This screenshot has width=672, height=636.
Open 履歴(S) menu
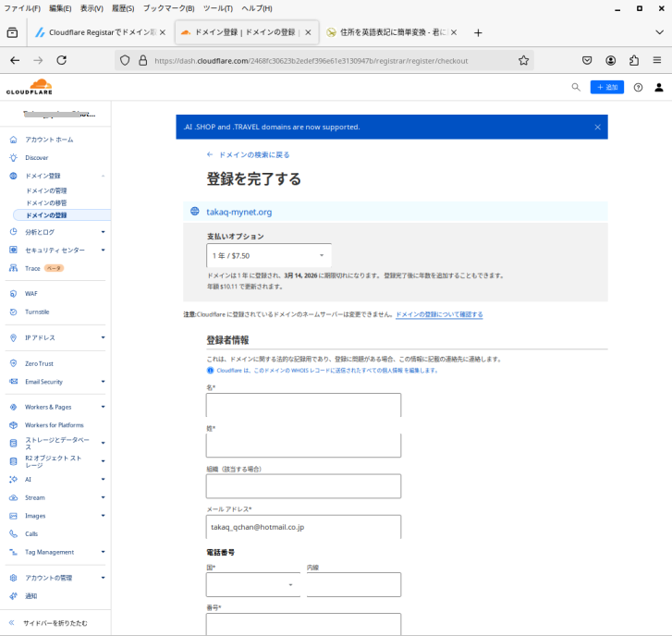pyautogui.click(x=123, y=8)
